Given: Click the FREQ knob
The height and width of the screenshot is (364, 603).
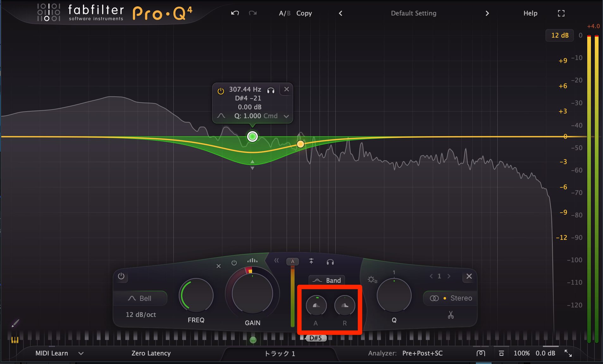Looking at the screenshot, I should tap(196, 295).
